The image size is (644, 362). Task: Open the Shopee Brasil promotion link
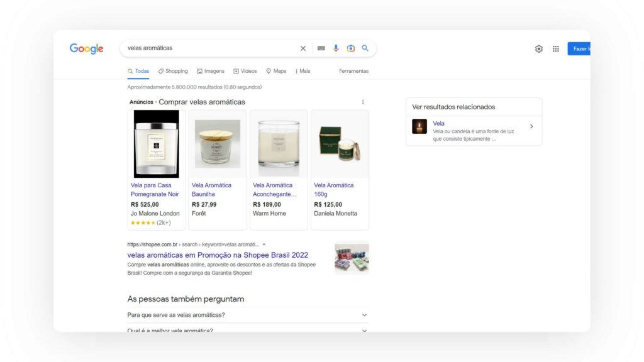pyautogui.click(x=216, y=255)
